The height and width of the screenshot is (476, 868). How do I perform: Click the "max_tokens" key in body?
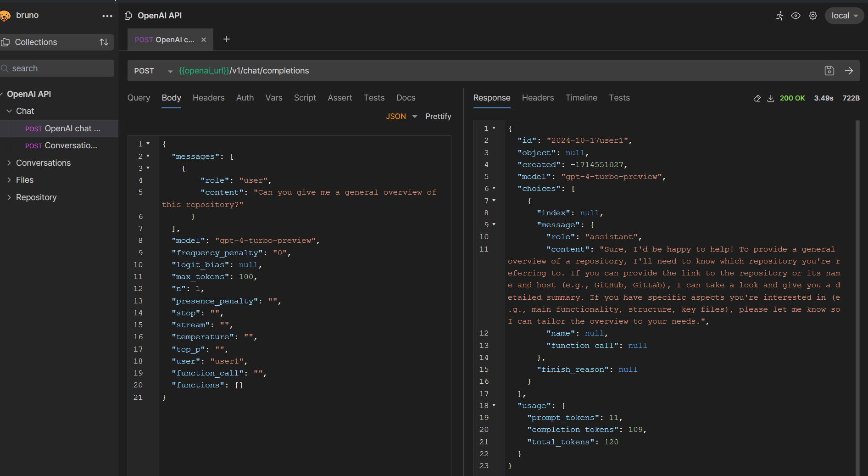200,277
